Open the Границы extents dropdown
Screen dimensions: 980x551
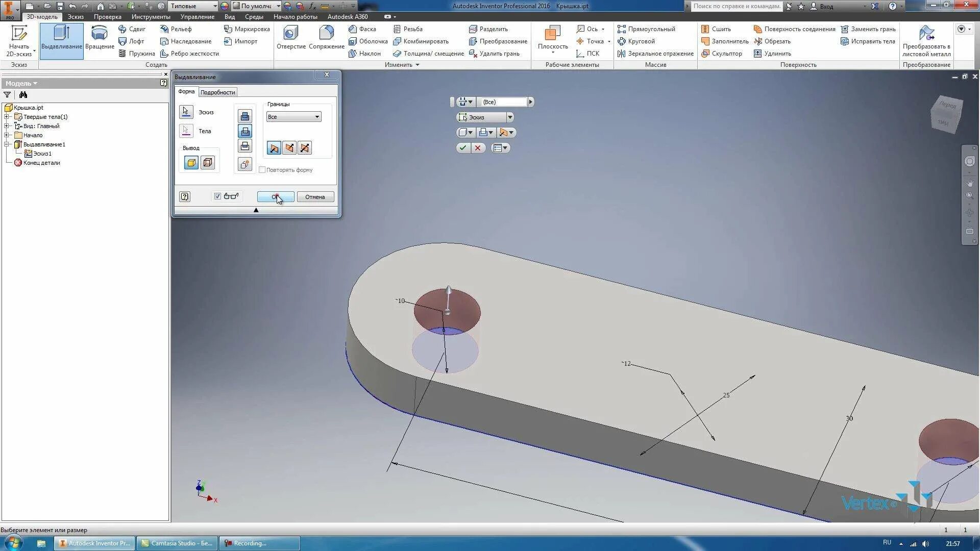(293, 117)
